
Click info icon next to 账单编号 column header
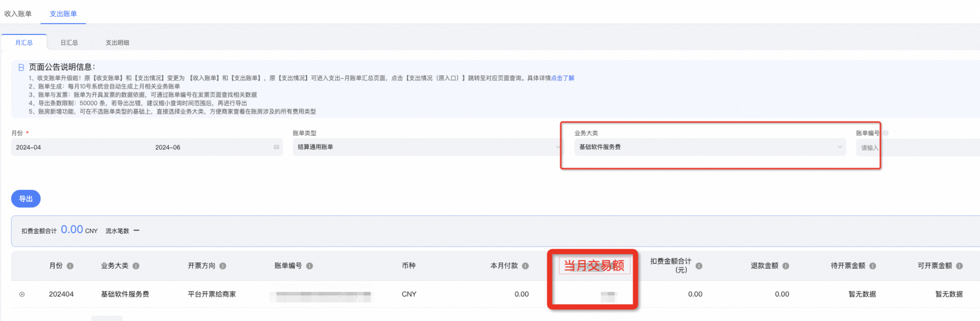point(310,266)
